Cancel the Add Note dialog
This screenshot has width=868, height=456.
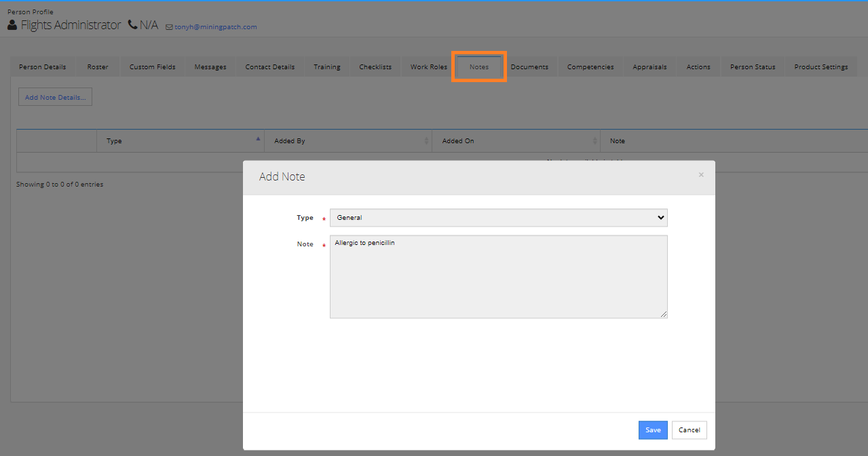tap(689, 430)
